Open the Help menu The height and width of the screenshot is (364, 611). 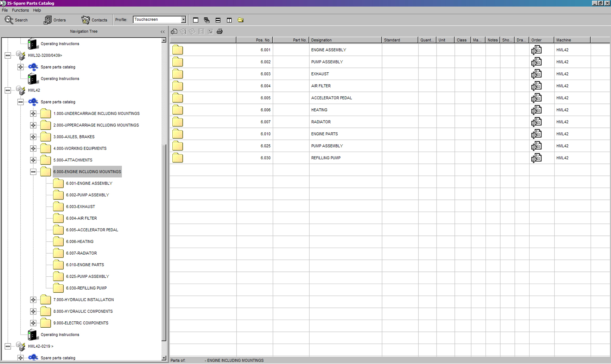coord(37,10)
